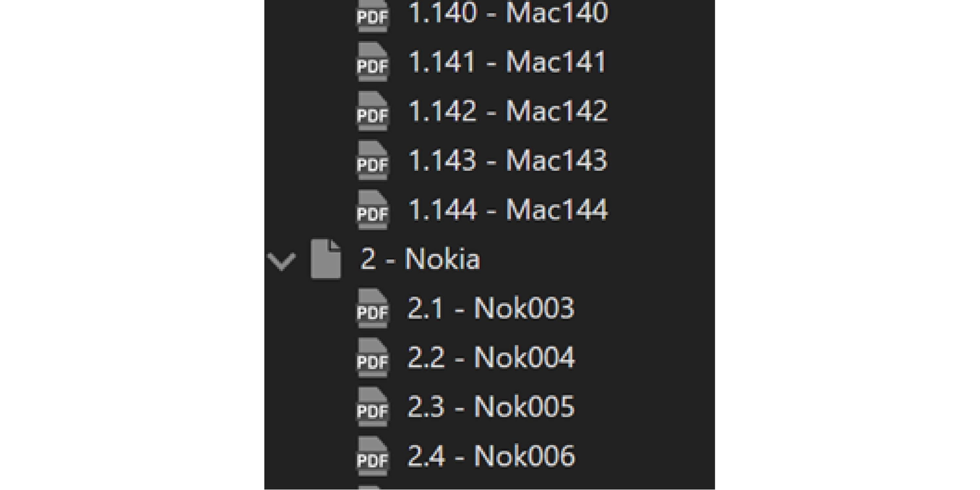Select the 1.143 - Mac143 entry

(x=507, y=160)
